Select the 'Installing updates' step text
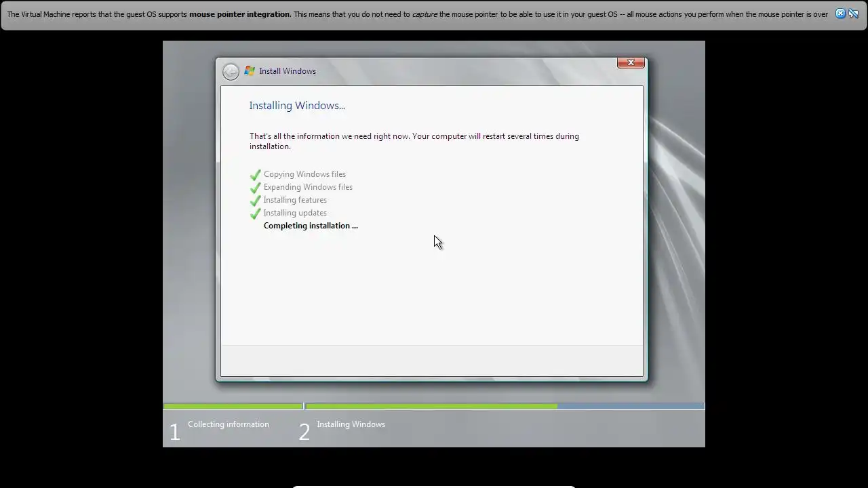 295,213
